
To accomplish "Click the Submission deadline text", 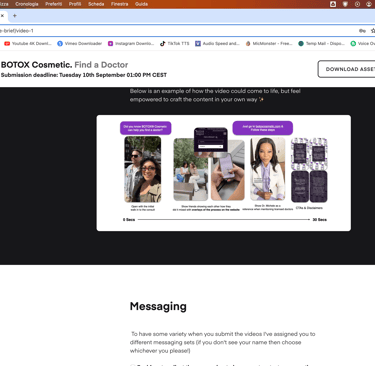I will click(x=84, y=75).
